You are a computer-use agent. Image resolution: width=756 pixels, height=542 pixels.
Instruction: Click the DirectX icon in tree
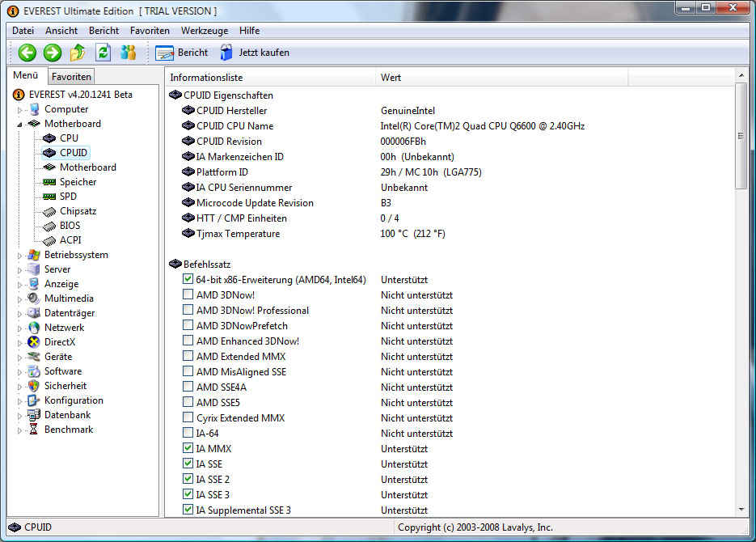pos(34,342)
